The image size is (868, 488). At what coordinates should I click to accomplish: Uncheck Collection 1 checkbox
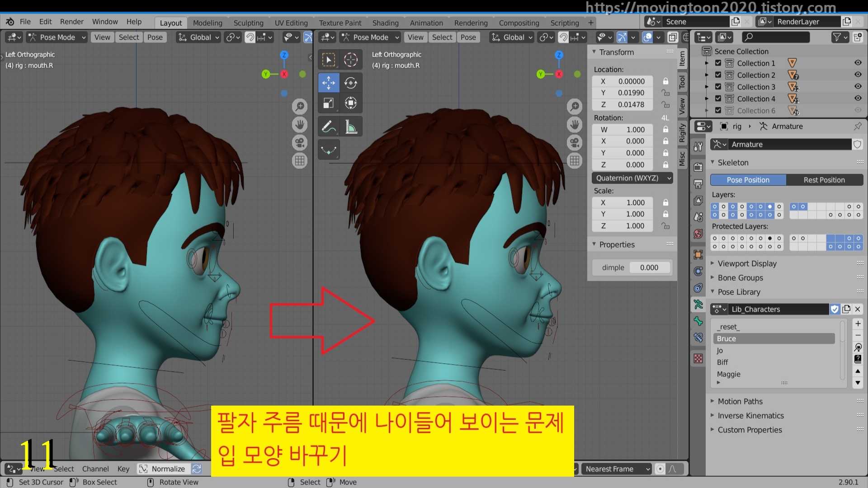pos(718,63)
